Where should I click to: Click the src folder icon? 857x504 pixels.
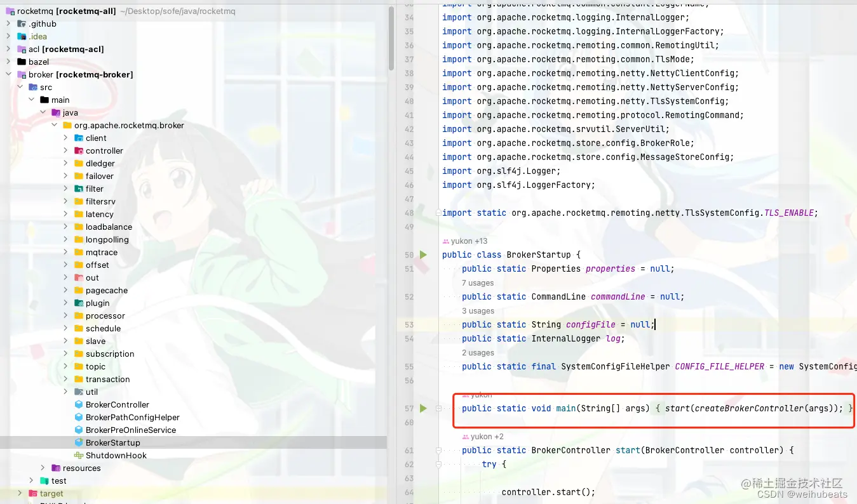coord(33,87)
